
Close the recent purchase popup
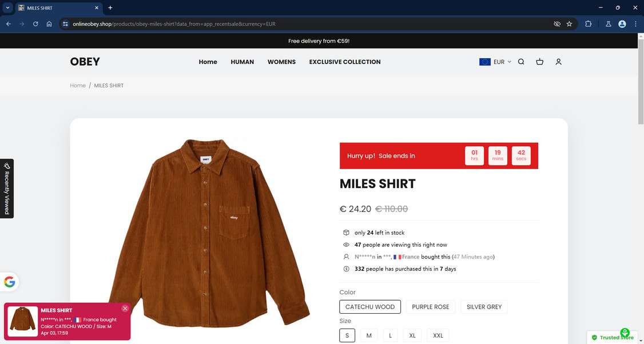tap(125, 309)
